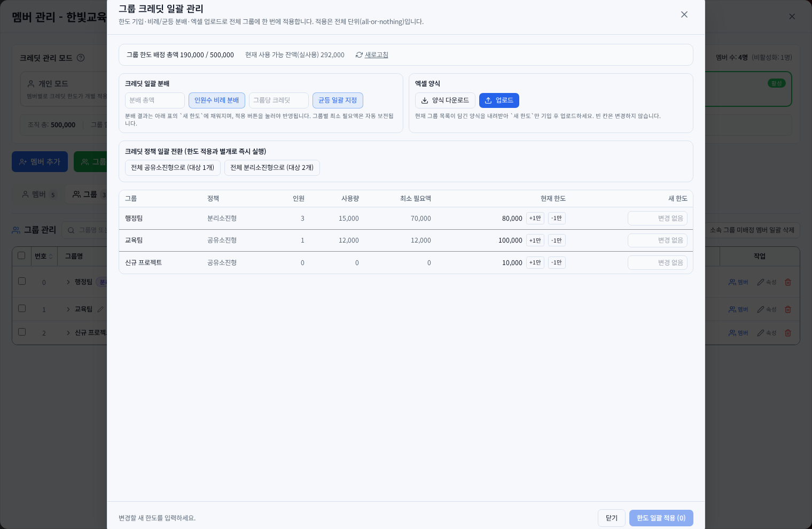Lower 신규 프로젝트 limit with -1만
Viewport: 812px width, 529px height.
point(557,263)
